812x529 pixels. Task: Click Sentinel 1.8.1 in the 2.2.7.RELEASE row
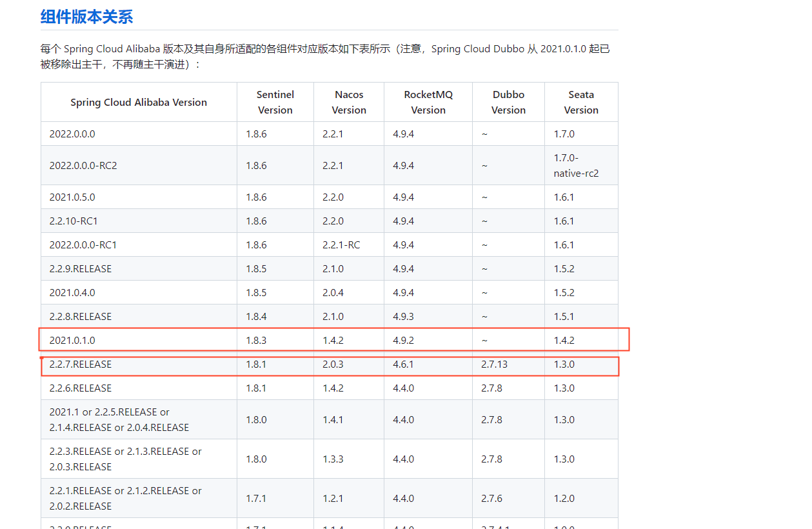click(x=256, y=364)
